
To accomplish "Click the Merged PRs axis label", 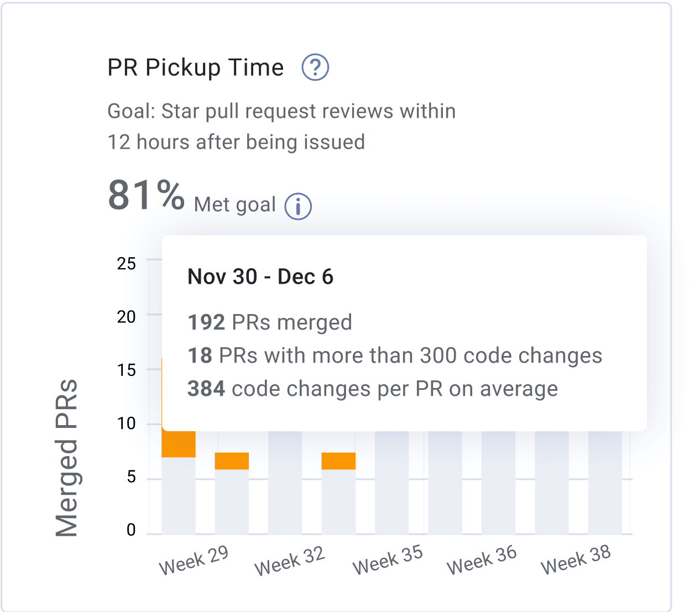I will pyautogui.click(x=66, y=454).
